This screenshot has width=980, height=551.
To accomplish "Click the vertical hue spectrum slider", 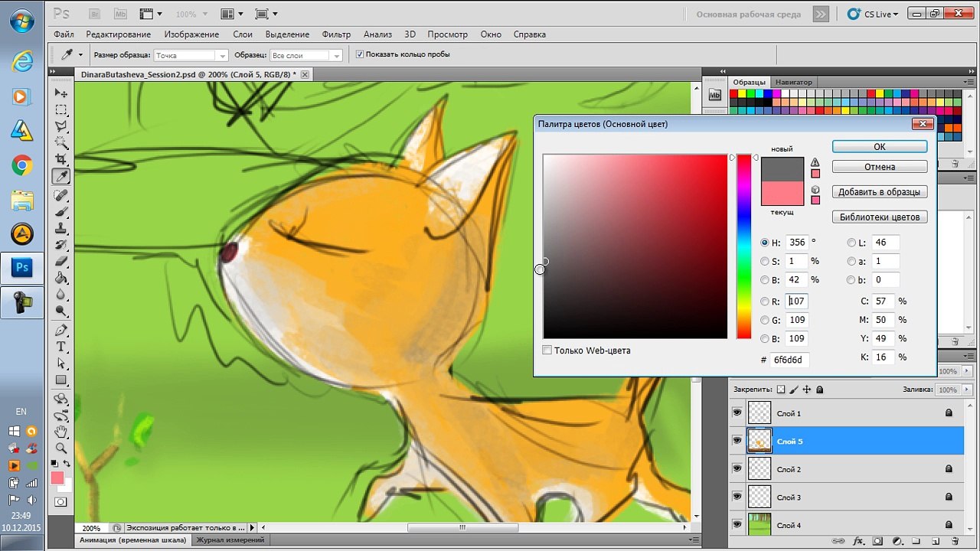I will [744, 246].
